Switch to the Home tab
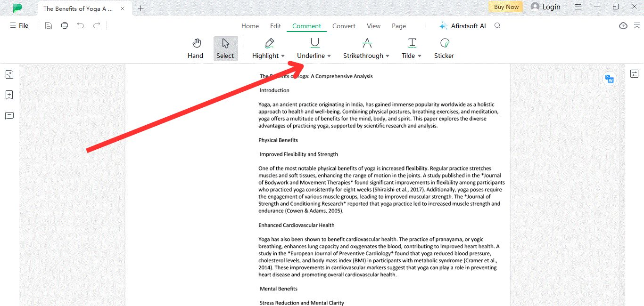This screenshot has height=306, width=644. [250, 26]
